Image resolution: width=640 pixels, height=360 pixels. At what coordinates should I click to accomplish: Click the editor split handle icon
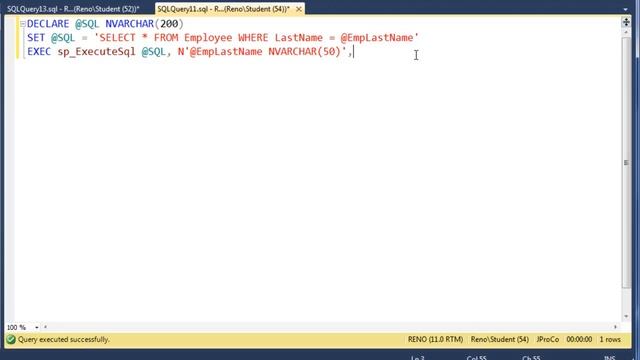626,22
